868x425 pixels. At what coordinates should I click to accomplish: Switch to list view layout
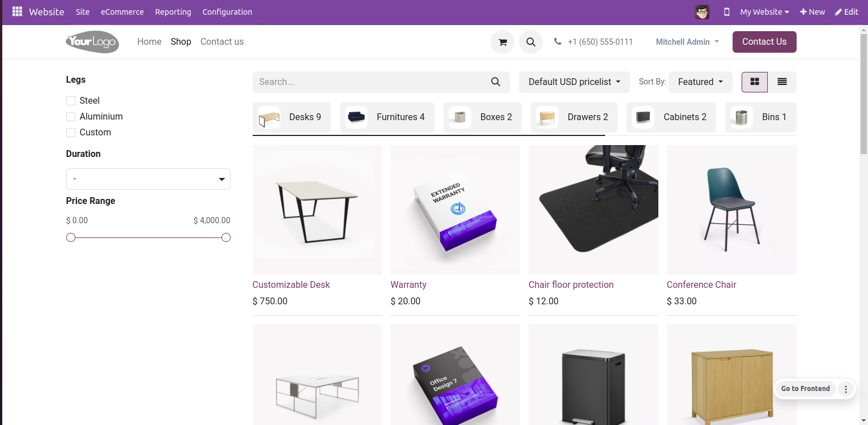(782, 82)
